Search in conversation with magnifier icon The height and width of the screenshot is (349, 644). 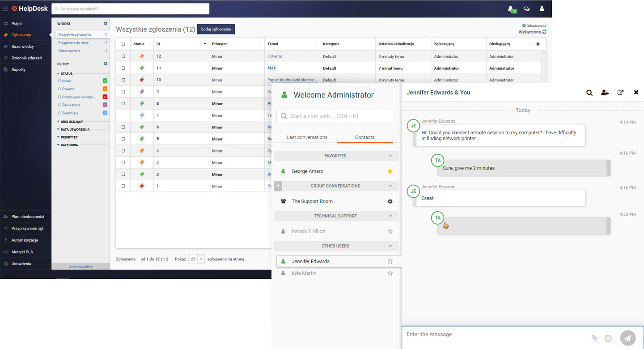(x=589, y=93)
